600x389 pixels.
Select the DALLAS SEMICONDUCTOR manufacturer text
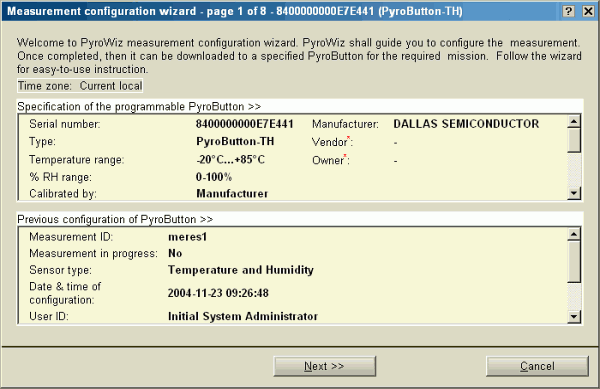click(x=466, y=124)
